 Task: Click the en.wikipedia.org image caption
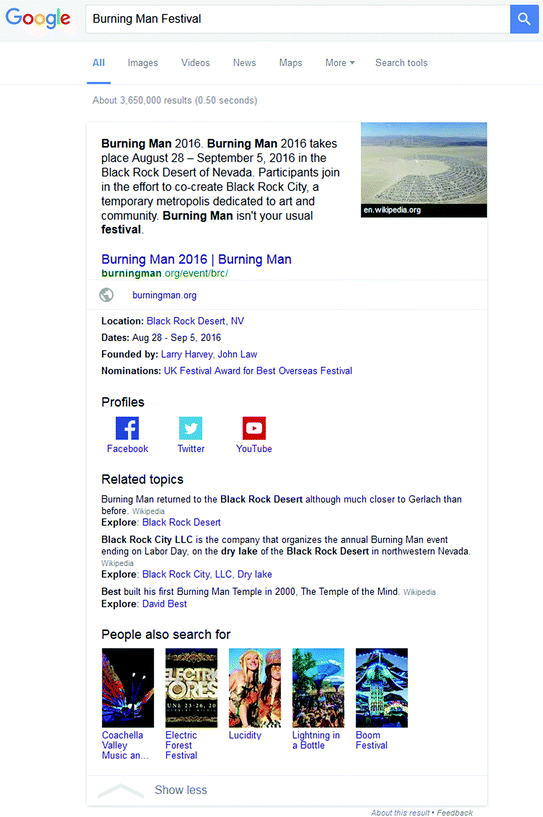point(392,210)
